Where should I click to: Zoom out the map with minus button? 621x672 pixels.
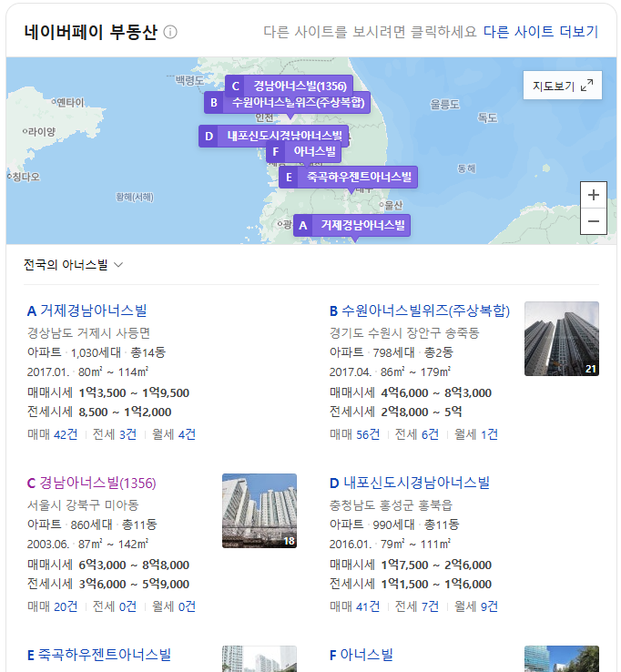pos(593,221)
